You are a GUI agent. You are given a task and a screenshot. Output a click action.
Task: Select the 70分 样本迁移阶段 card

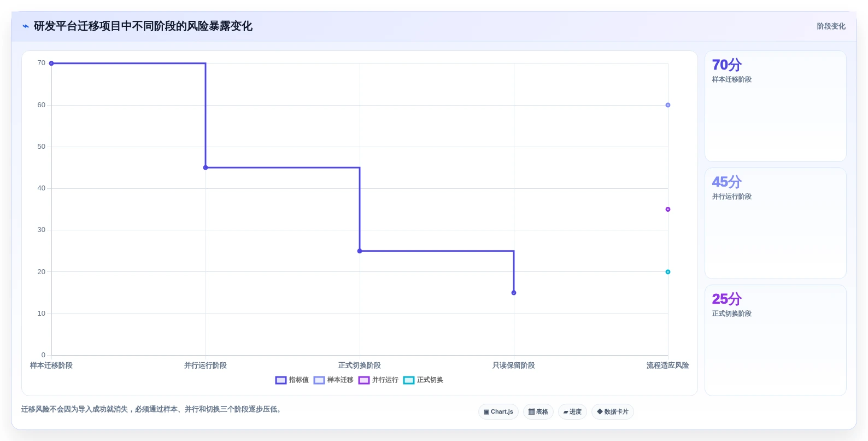(x=775, y=106)
